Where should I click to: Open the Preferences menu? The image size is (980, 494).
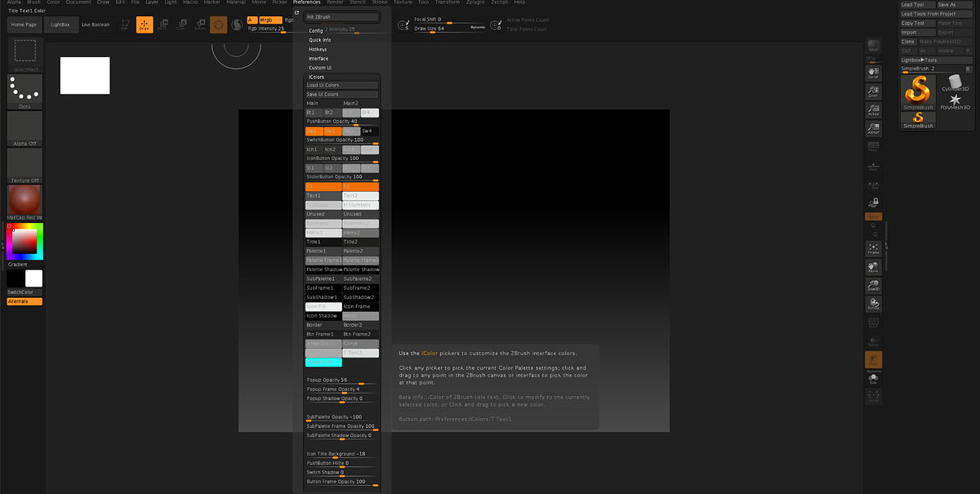[x=307, y=2]
